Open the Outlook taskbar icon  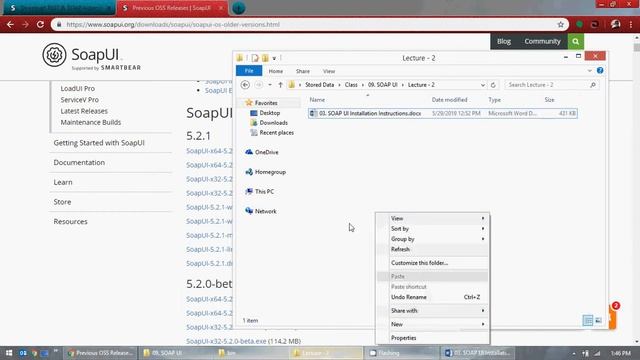(x=23, y=353)
